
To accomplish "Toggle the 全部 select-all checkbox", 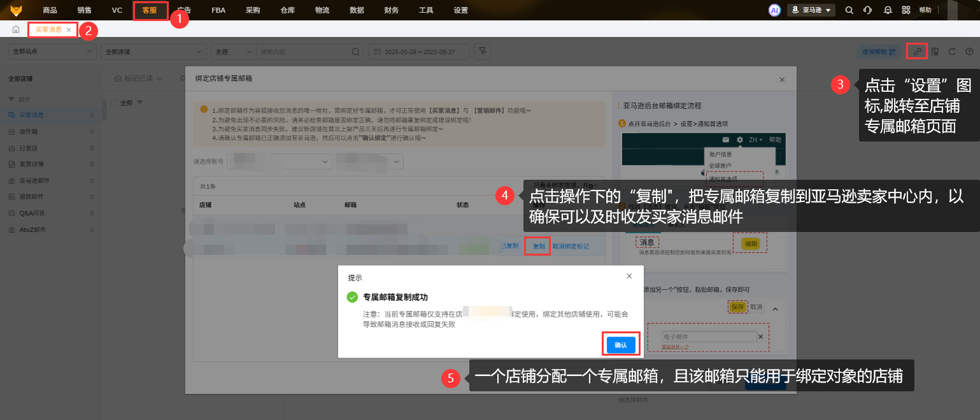I will click(x=113, y=103).
